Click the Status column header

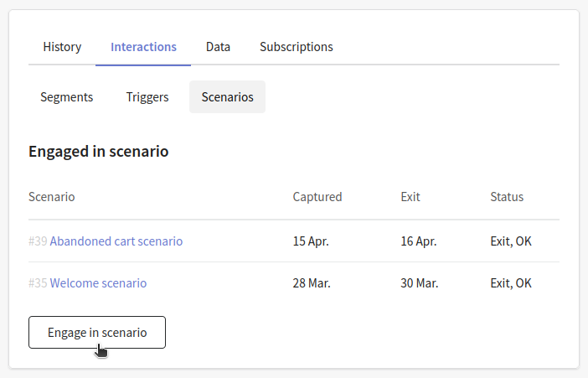(x=507, y=197)
